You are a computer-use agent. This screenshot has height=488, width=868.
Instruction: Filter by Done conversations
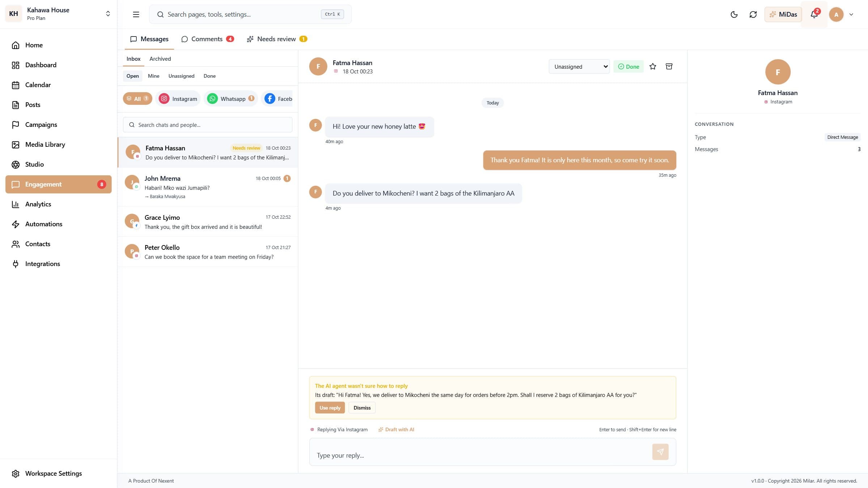tap(210, 76)
